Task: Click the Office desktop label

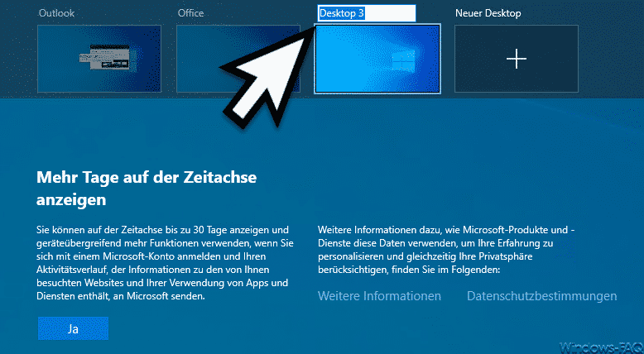Action: click(190, 13)
